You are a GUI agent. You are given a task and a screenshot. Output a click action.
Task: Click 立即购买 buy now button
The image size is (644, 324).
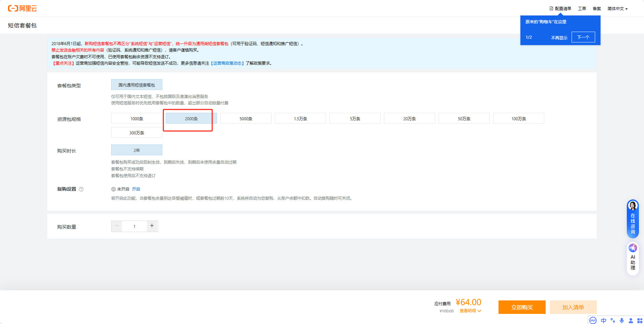point(522,307)
